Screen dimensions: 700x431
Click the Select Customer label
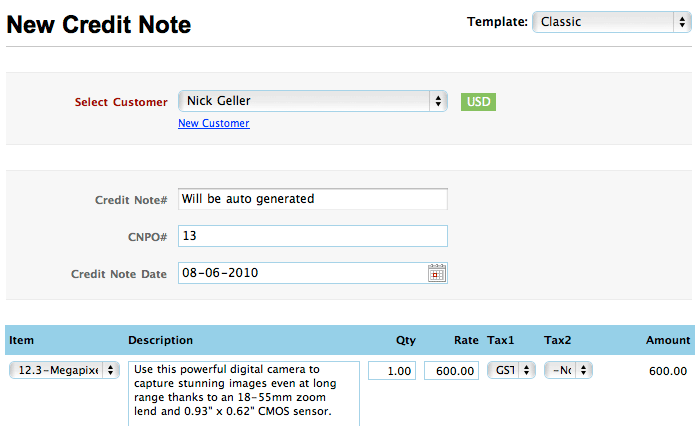(121, 102)
